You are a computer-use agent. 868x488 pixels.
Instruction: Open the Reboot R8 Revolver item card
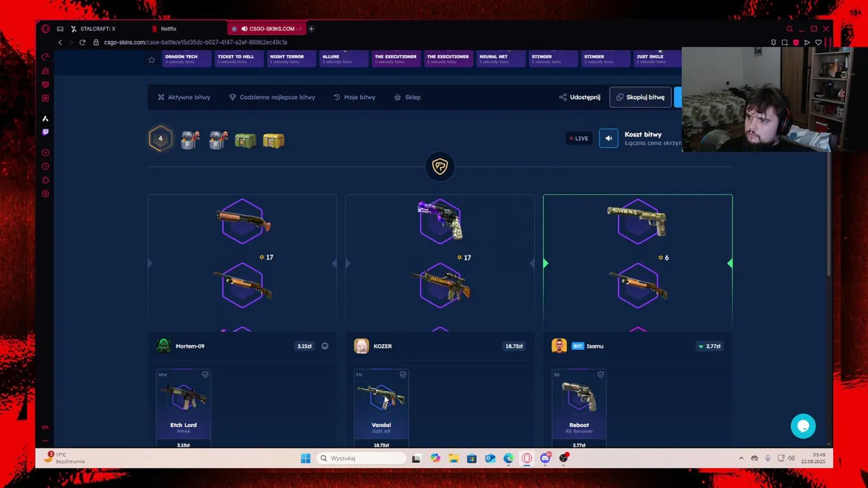click(x=579, y=409)
